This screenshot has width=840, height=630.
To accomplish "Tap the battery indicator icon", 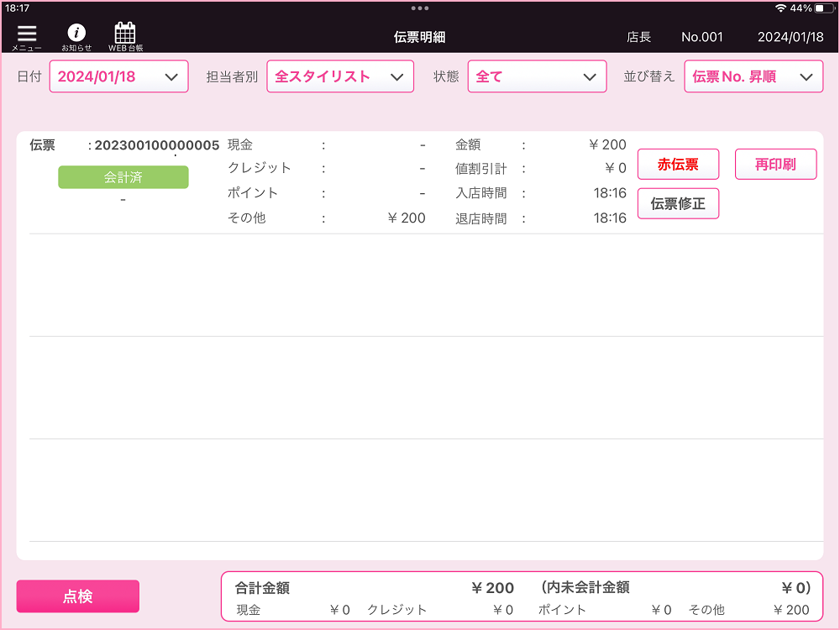I will click(824, 8).
